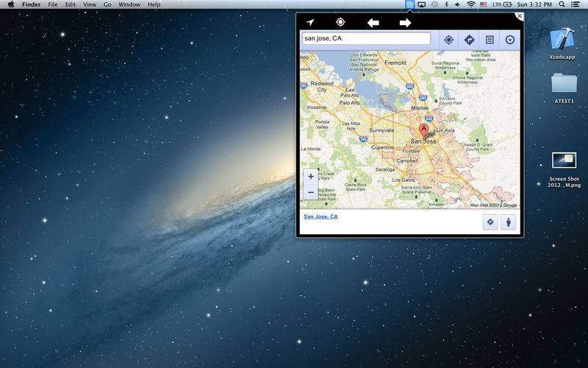This screenshot has height=368, width=588.
Task: Open the Finder menu
Action: click(x=31, y=4)
